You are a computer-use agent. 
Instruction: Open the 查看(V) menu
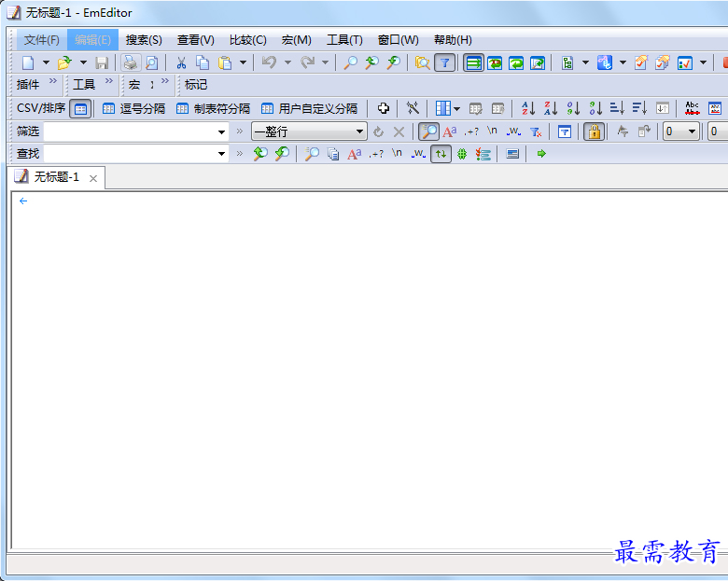(195, 40)
